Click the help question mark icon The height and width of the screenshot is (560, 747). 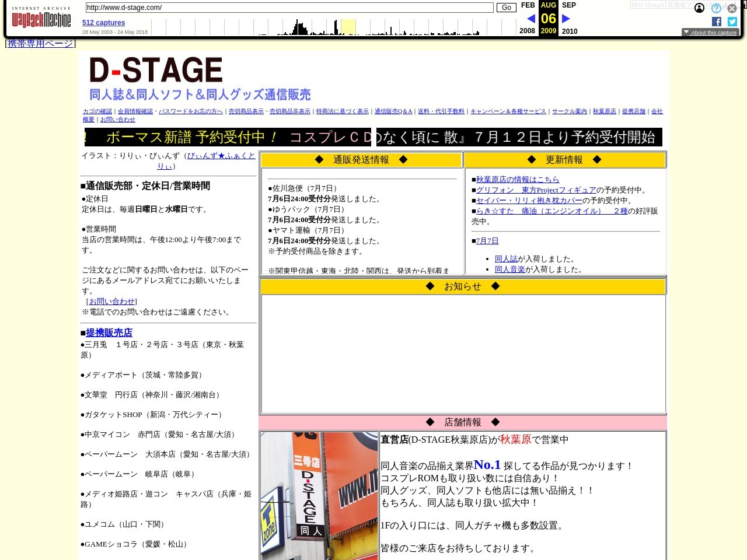[716, 8]
